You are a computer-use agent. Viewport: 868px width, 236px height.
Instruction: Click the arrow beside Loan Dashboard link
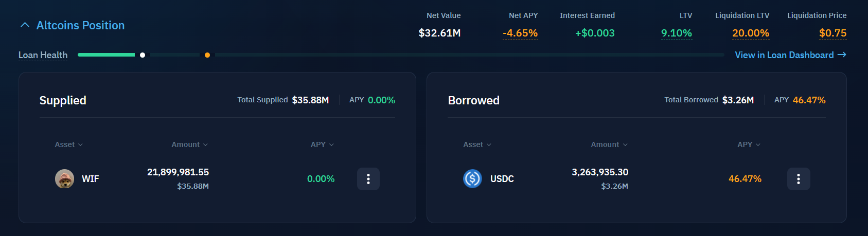coord(842,55)
